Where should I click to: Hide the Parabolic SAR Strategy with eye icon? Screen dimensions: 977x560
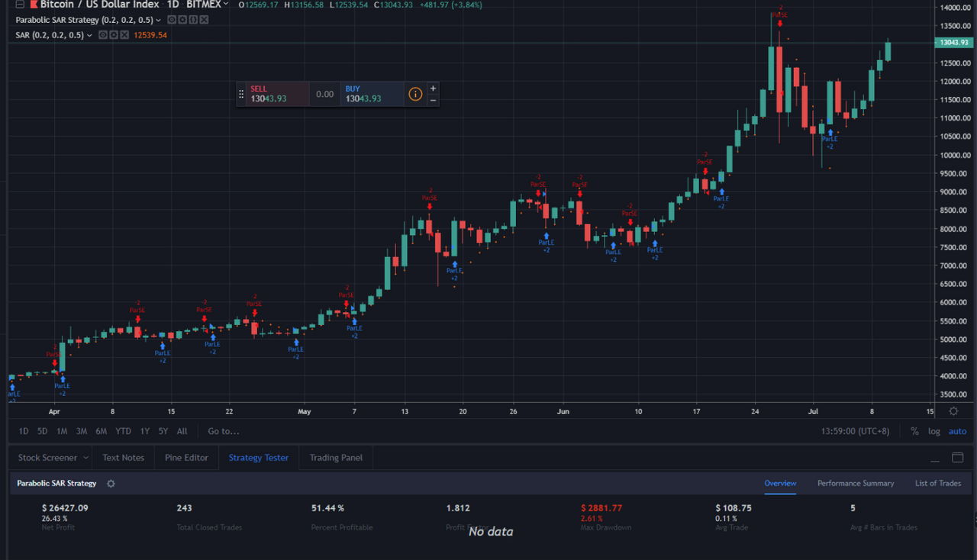[172, 20]
